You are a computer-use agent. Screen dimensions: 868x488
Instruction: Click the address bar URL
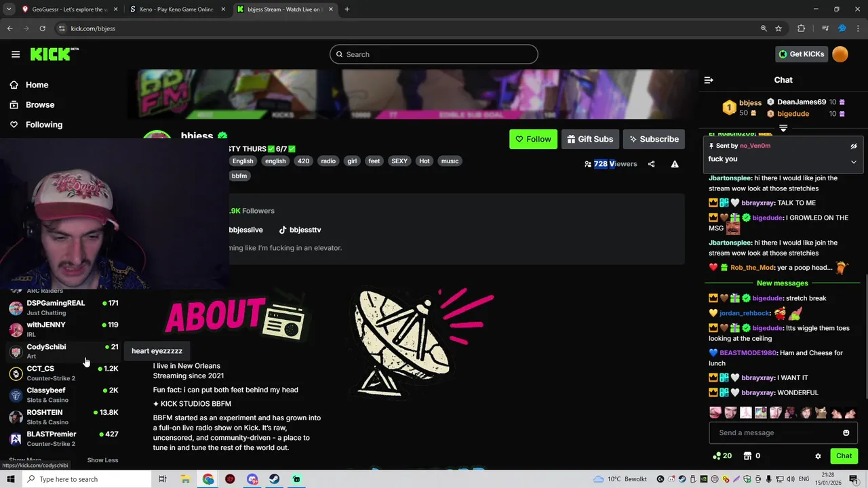point(93,28)
